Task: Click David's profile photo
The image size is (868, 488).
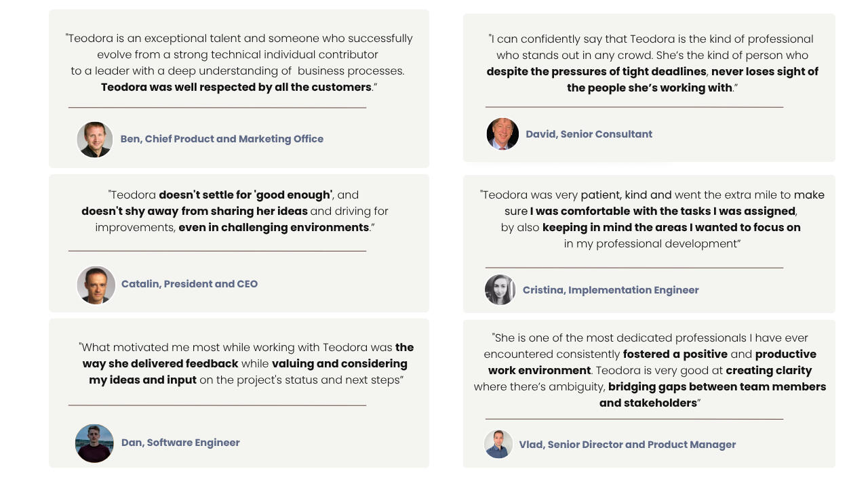Action: point(502,134)
